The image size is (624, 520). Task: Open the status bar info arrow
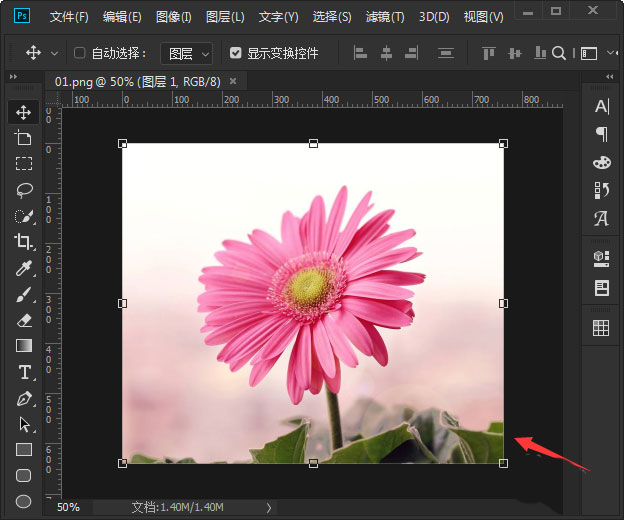point(269,507)
